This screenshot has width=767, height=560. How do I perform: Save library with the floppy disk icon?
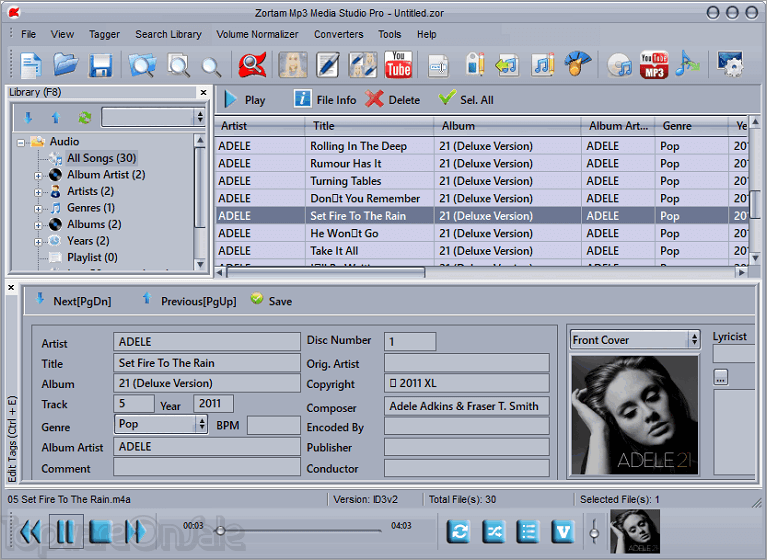point(100,66)
